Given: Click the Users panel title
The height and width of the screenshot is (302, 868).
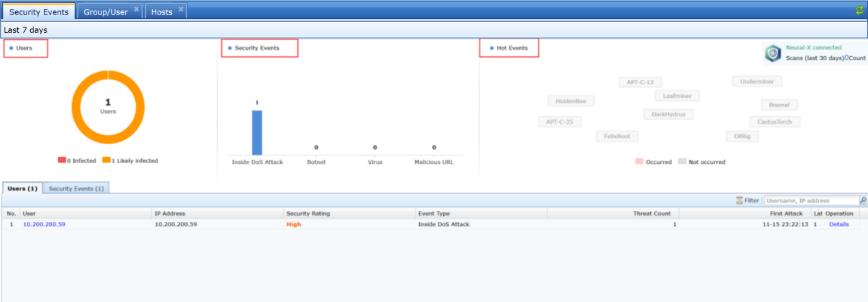Looking at the screenshot, I should click(24, 48).
